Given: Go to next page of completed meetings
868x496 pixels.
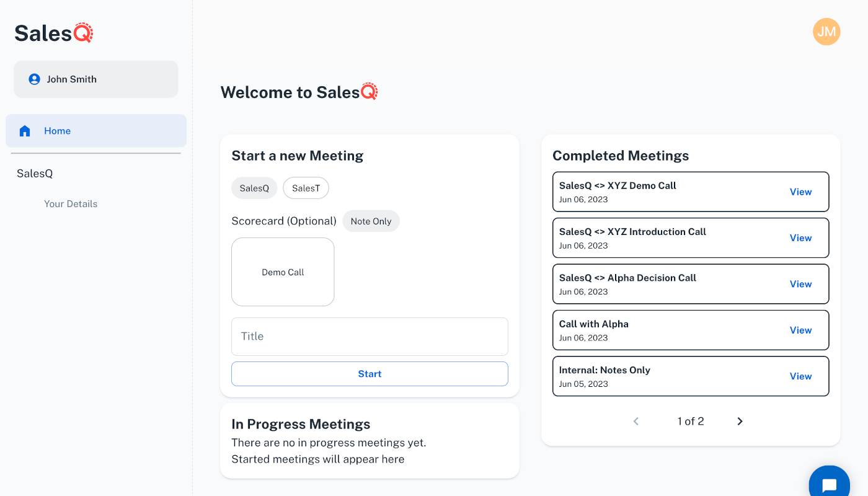Looking at the screenshot, I should 740,422.
